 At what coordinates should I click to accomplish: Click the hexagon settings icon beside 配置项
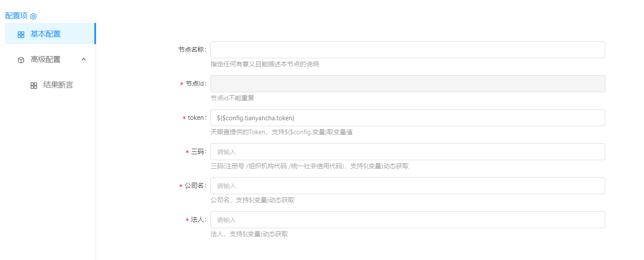(34, 16)
